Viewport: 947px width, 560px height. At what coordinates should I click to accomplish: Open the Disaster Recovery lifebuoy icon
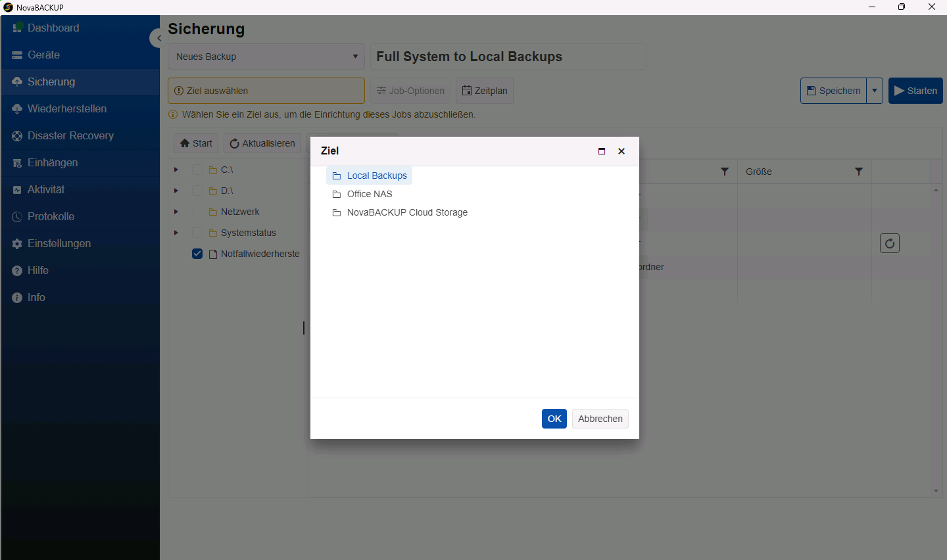[17, 136]
